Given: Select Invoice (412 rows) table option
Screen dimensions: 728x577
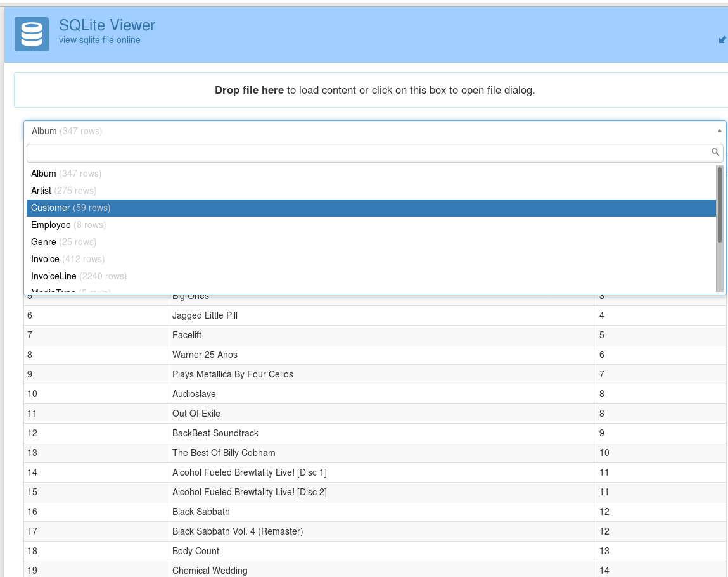Looking at the screenshot, I should [371, 259].
